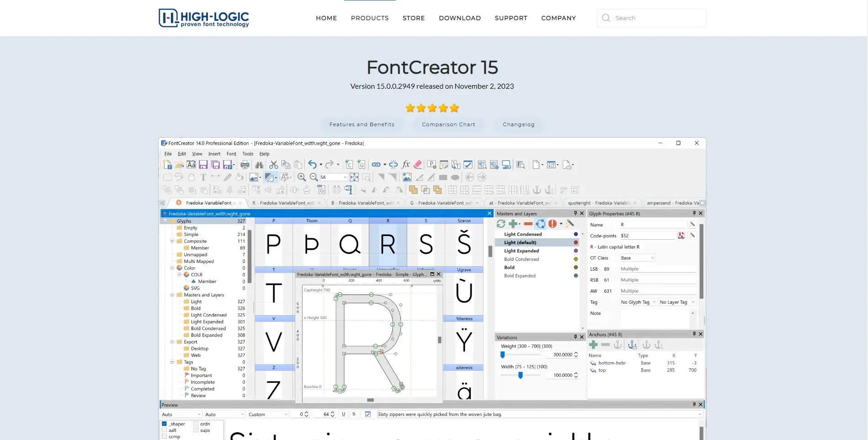The height and width of the screenshot is (440, 868).
Task: Click the Copy toolbar icon
Action: point(286,165)
